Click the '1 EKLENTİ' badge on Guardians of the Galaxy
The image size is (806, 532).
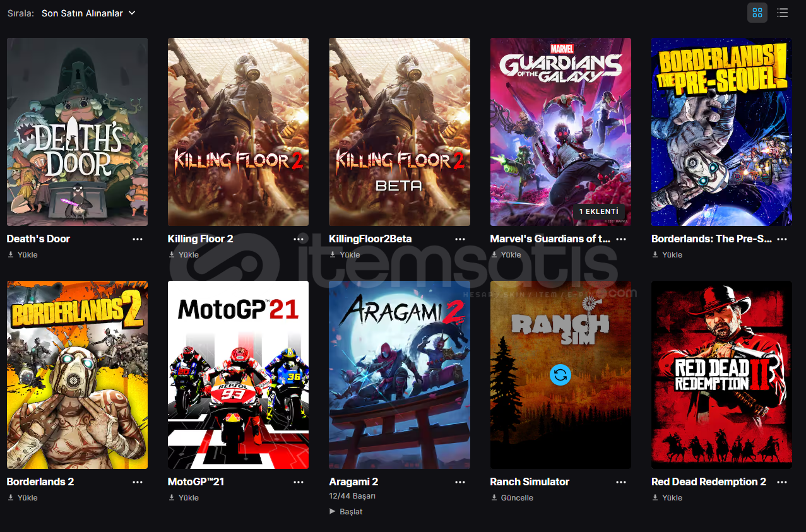click(x=599, y=212)
